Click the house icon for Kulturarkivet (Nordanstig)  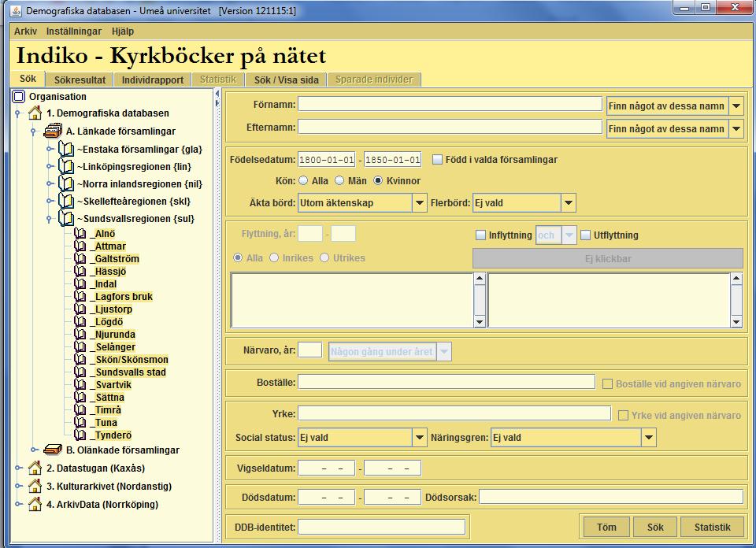point(35,486)
